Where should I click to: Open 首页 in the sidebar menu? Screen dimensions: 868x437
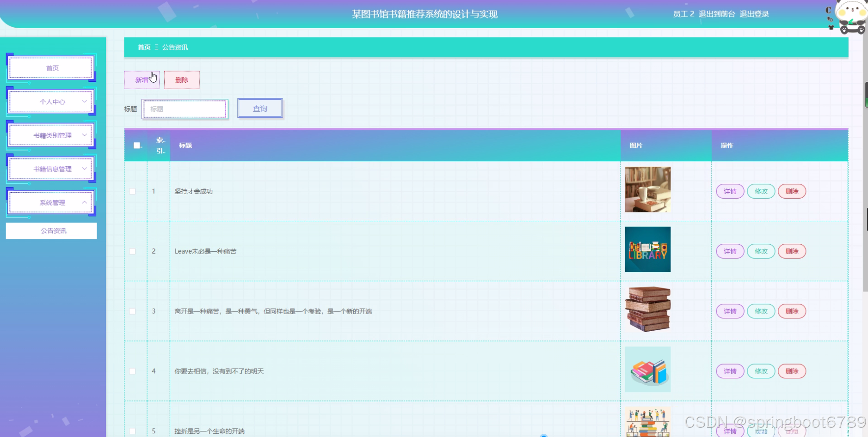pyautogui.click(x=51, y=68)
